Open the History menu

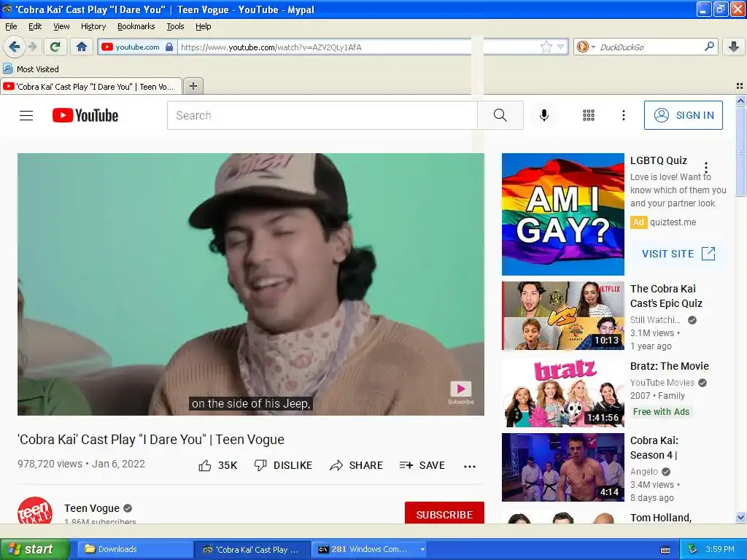pyautogui.click(x=93, y=26)
